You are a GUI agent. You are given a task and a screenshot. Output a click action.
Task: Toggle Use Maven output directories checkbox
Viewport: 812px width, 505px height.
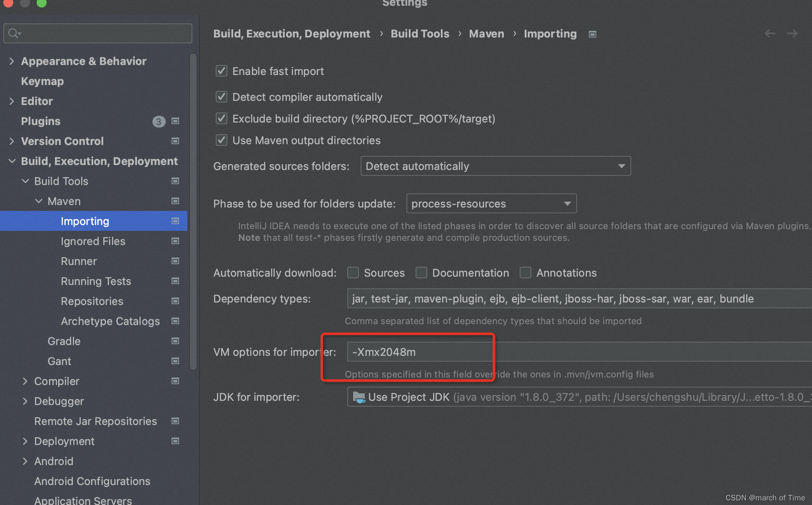click(222, 140)
